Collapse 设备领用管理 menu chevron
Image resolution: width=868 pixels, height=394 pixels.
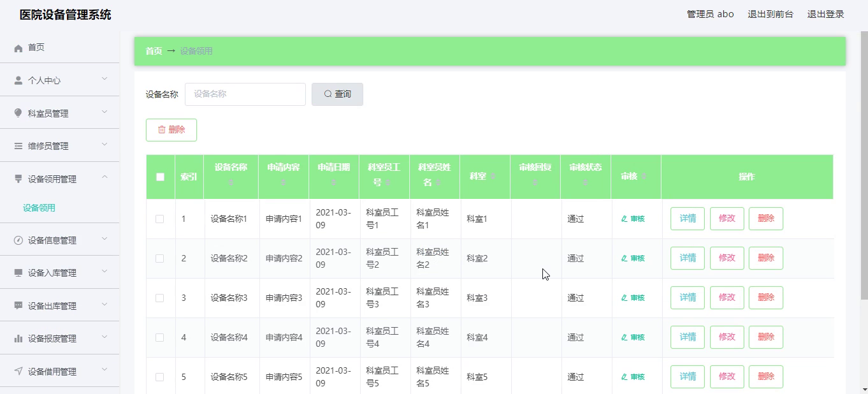[x=105, y=177]
